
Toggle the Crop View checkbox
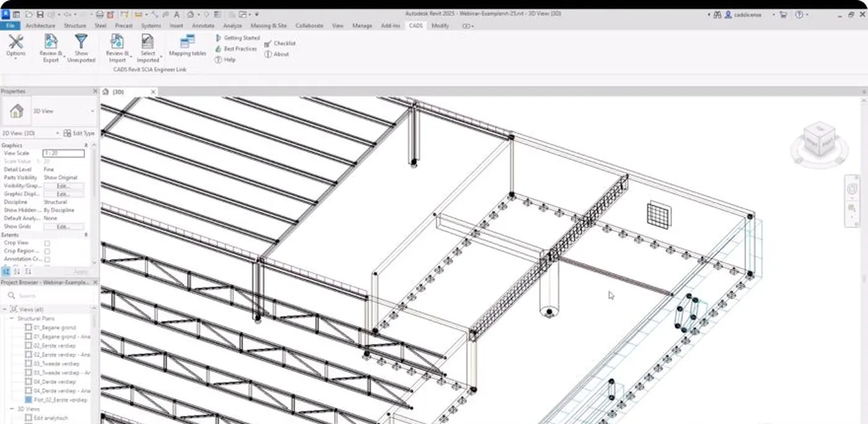(x=47, y=244)
